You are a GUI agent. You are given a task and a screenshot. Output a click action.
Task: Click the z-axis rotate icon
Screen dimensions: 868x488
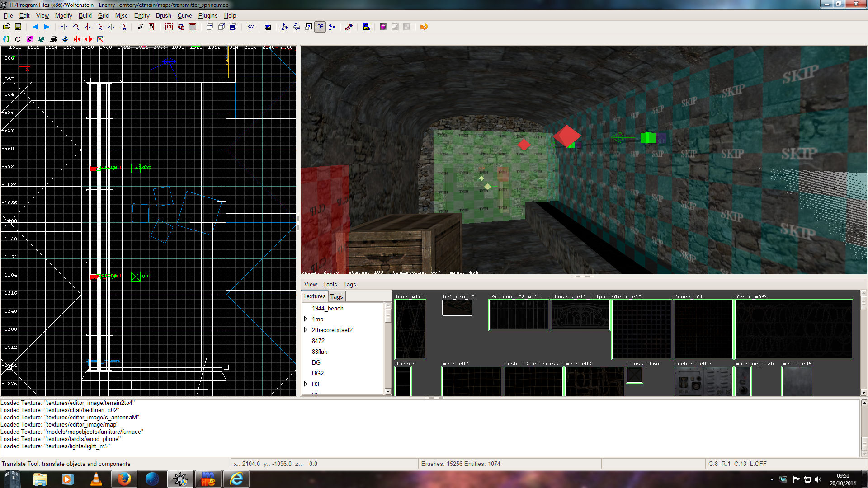tap(123, 27)
